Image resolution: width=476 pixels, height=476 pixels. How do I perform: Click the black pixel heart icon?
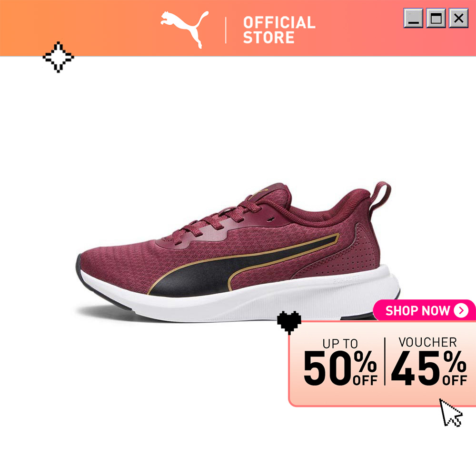click(x=289, y=322)
